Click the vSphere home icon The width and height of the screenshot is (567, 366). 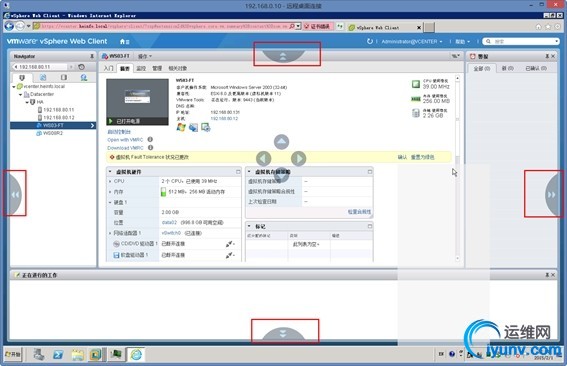[x=124, y=42]
